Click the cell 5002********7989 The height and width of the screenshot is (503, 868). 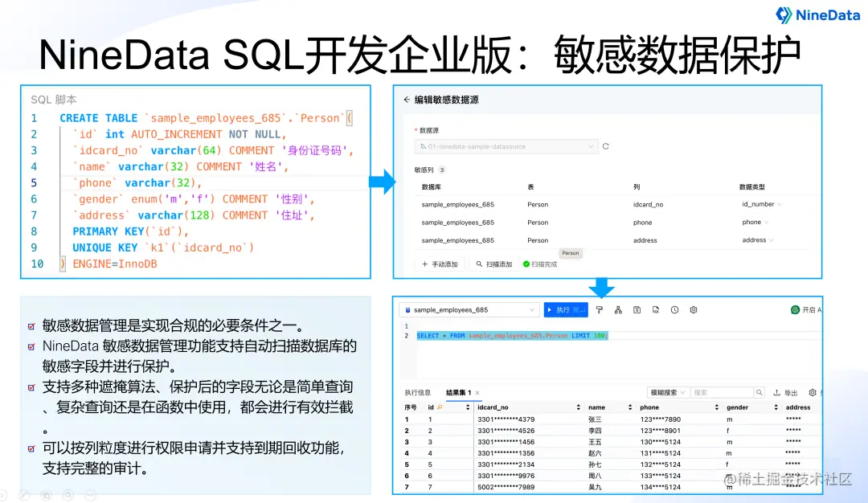(x=506, y=487)
